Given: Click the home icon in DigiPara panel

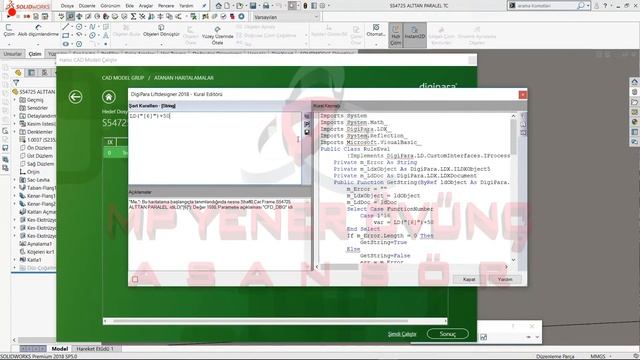Looking at the screenshot, I should click(x=109, y=97).
